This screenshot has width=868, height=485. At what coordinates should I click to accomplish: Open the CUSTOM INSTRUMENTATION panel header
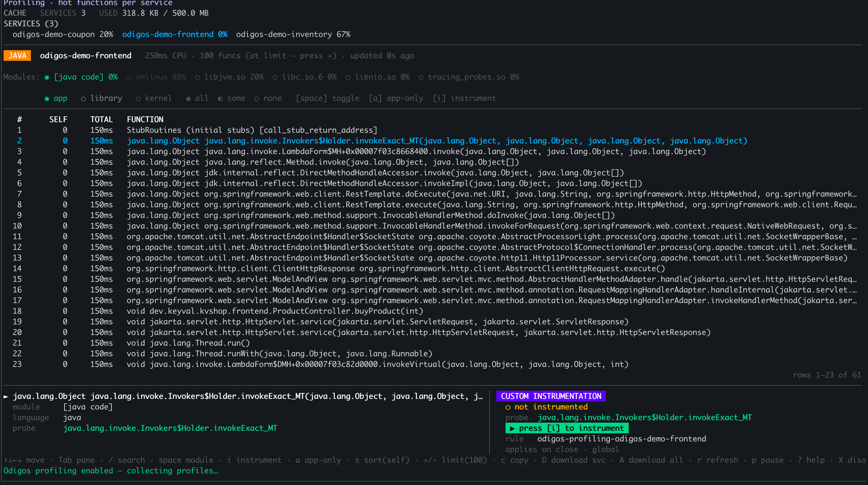coord(551,396)
